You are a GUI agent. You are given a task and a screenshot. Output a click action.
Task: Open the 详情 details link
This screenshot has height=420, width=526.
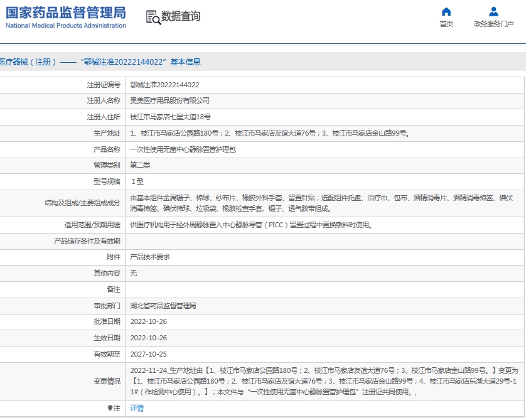(x=137, y=408)
